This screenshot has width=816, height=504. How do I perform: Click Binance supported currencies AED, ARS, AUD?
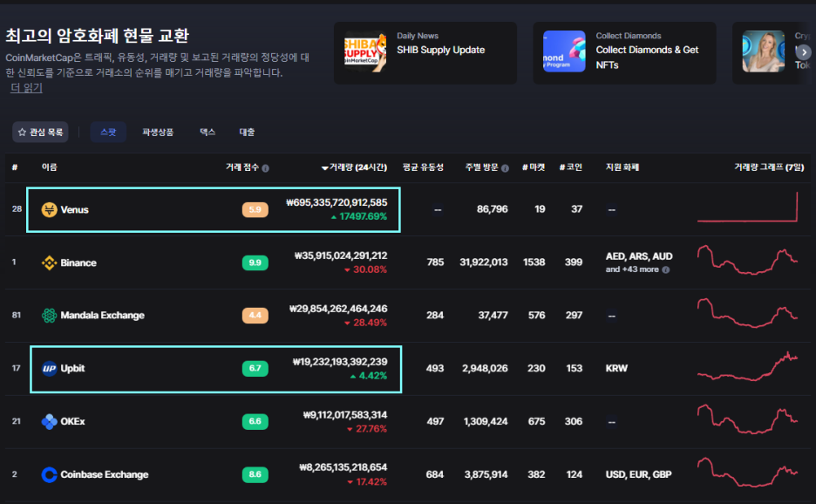[x=639, y=256]
